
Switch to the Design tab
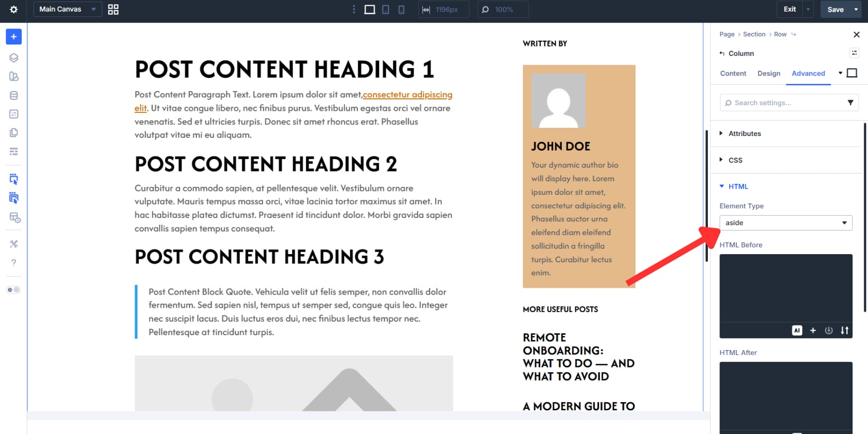tap(769, 73)
